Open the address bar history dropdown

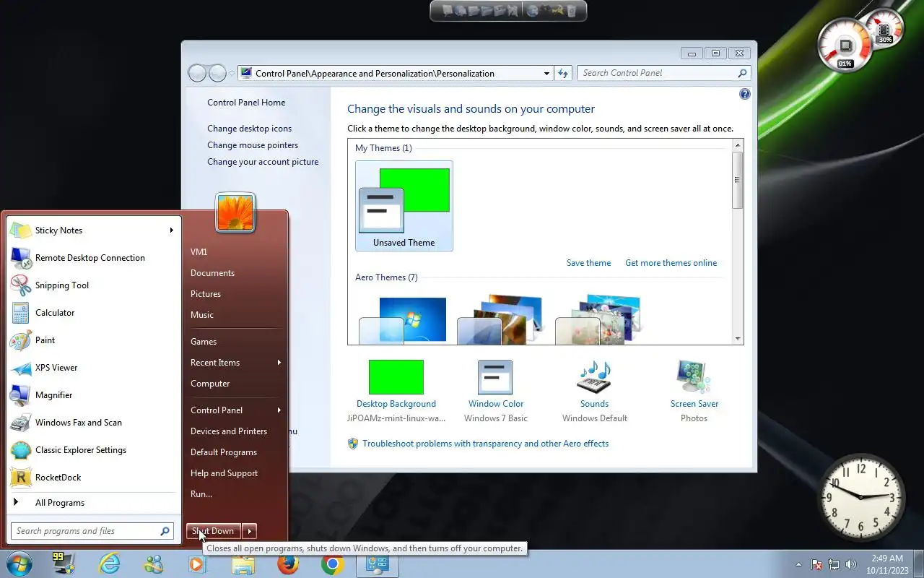pyautogui.click(x=546, y=73)
